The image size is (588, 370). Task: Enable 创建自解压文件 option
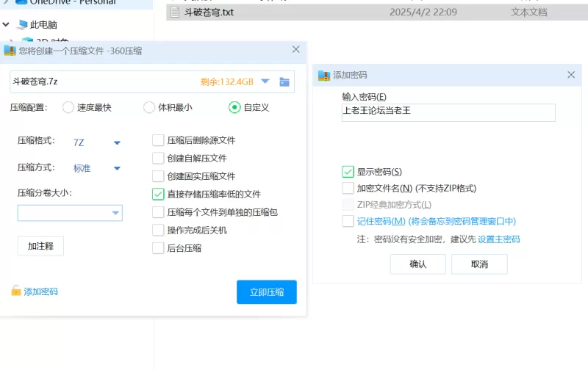click(x=158, y=159)
